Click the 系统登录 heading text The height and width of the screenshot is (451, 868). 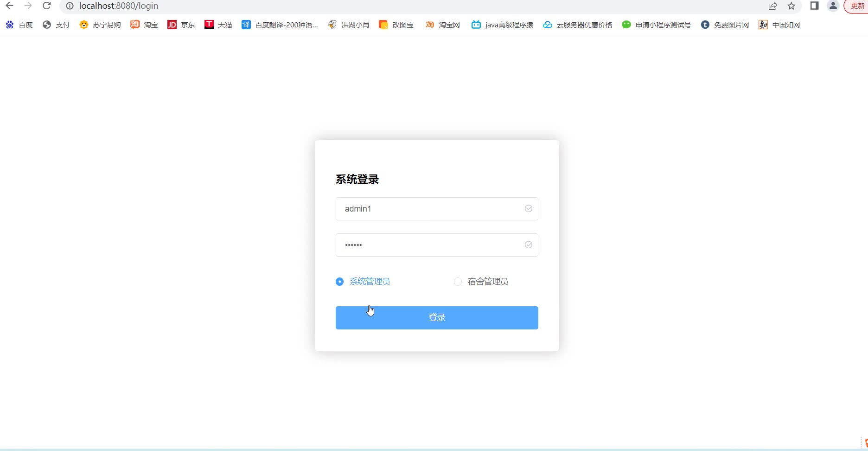click(357, 180)
